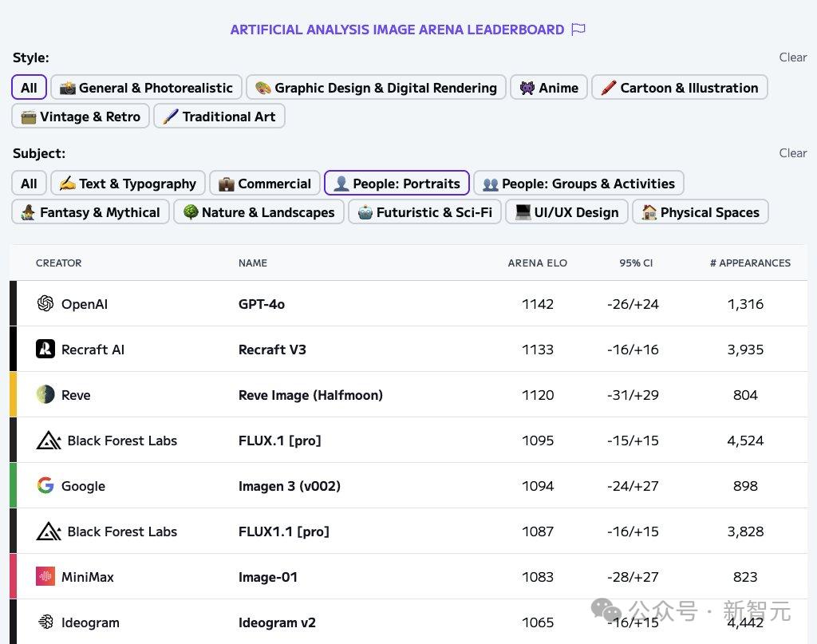Click the confidence interval -24/+27
Image resolution: width=817 pixels, height=644 pixels.
[633, 486]
